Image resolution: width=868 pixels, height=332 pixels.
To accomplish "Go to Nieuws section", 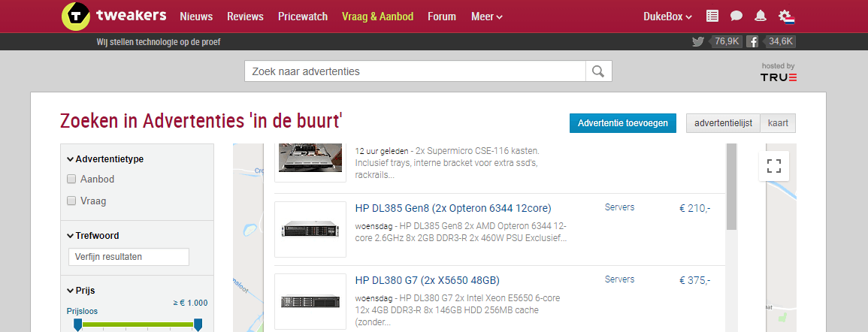I will (x=196, y=17).
